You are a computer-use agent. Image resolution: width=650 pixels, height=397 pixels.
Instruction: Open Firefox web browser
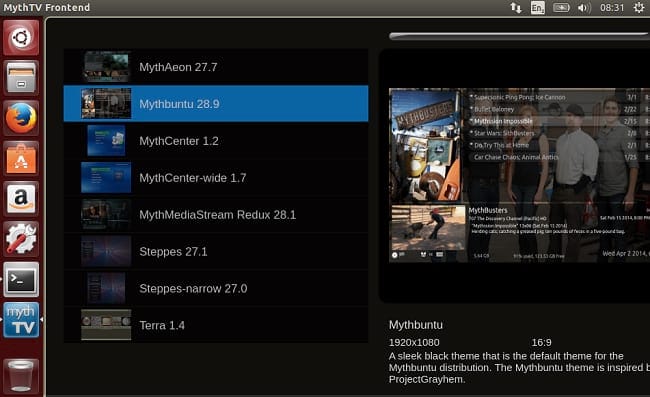[21, 118]
